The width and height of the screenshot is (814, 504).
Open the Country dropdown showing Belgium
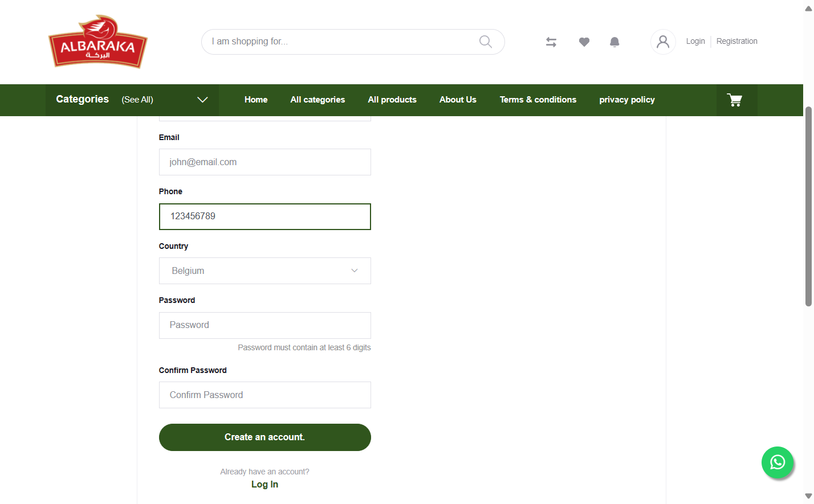(x=265, y=271)
